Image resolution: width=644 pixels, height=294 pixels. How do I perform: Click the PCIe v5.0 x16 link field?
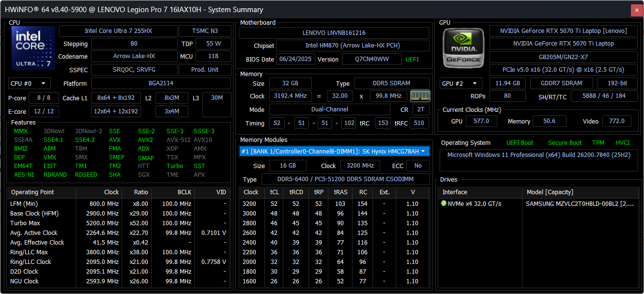pos(564,69)
